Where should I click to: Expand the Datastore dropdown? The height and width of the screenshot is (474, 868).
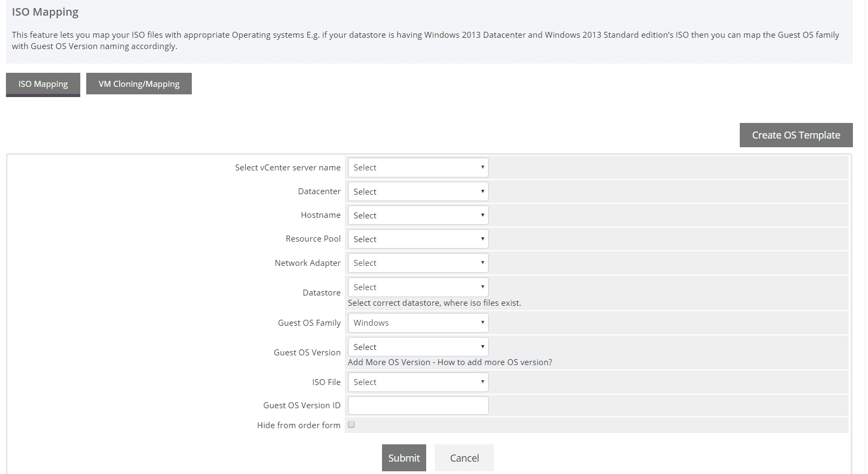click(x=418, y=287)
